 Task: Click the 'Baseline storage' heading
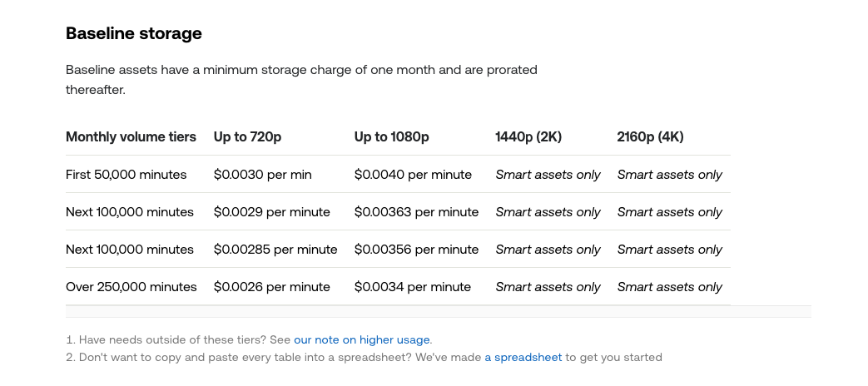click(x=134, y=34)
